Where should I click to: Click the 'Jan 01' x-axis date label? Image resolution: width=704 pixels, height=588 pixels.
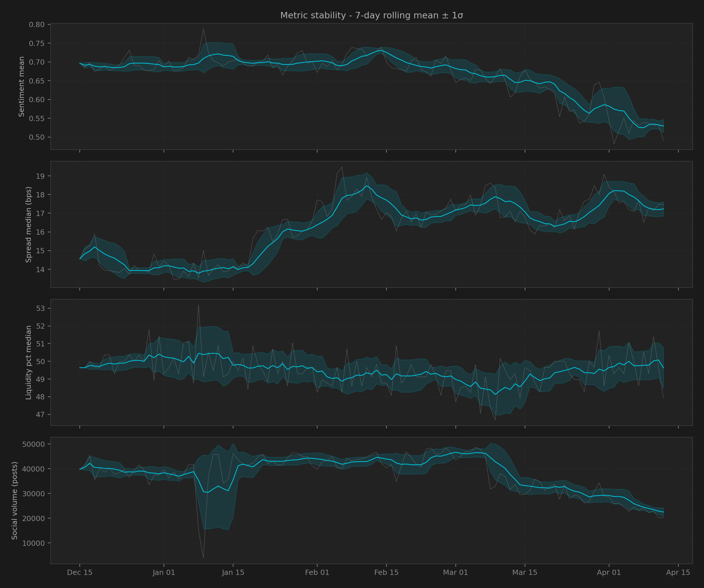[164, 572]
